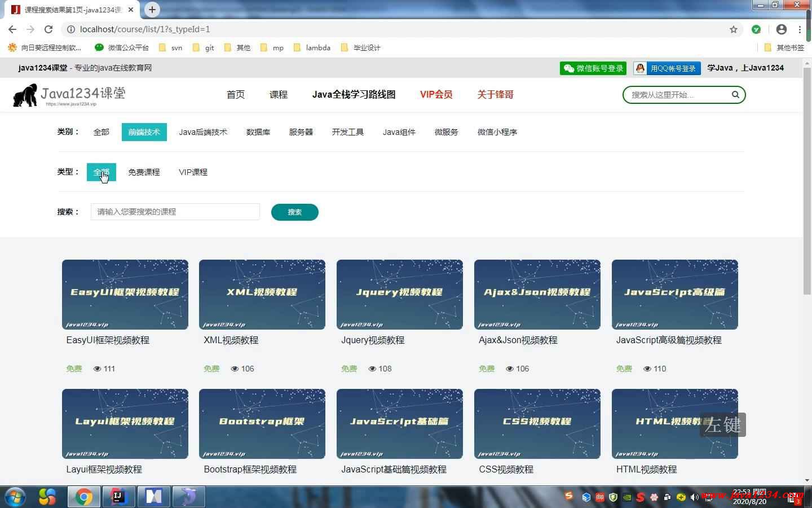
Task: Click the teal 搜索 button
Action: [295, 212]
